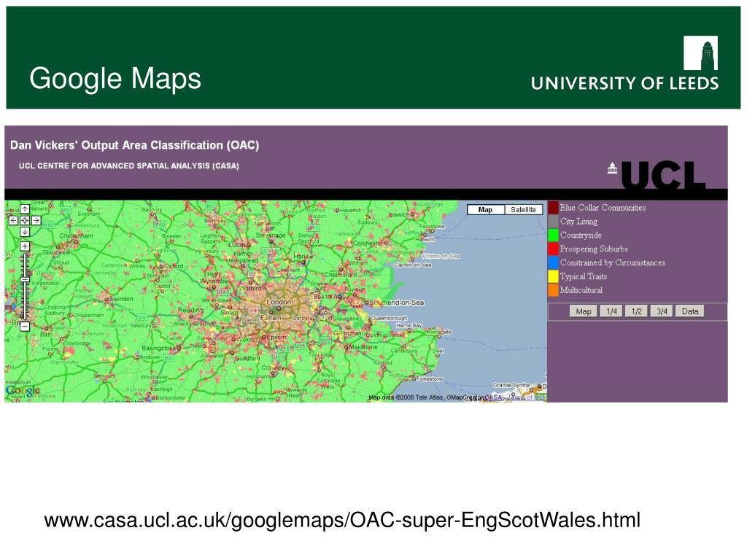Click the 'London' label on the map
This screenshot has height=560, width=747.
[x=279, y=302]
